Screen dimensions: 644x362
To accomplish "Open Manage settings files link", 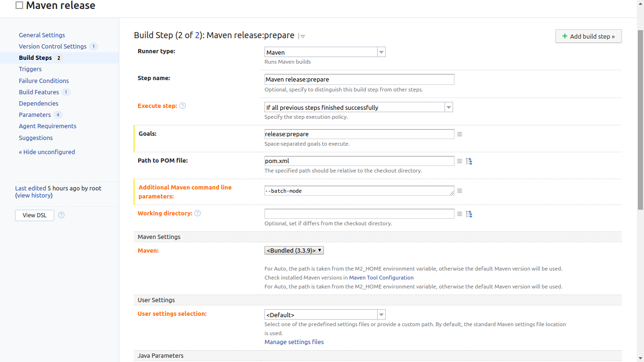I will (x=294, y=342).
